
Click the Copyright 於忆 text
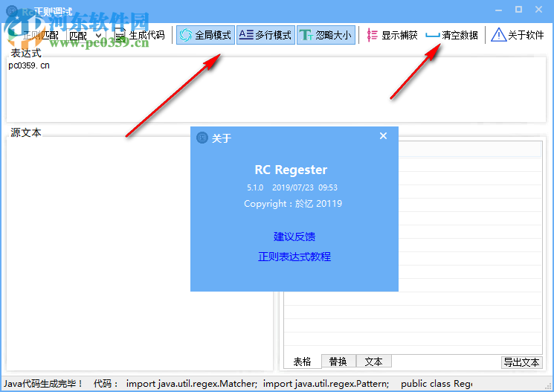click(x=293, y=204)
